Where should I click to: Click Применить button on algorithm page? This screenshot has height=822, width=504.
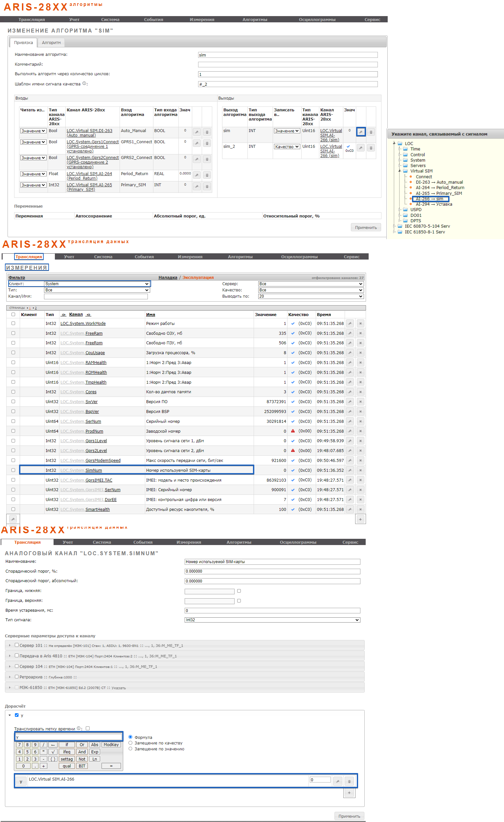click(x=366, y=228)
